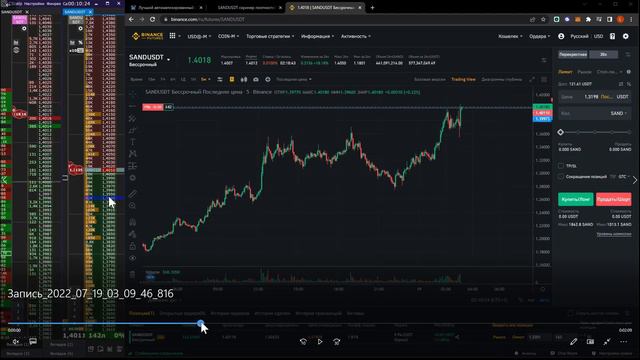Click Перекрестная margin mode button
Viewport: 640px width, 360px height.
click(x=573, y=54)
